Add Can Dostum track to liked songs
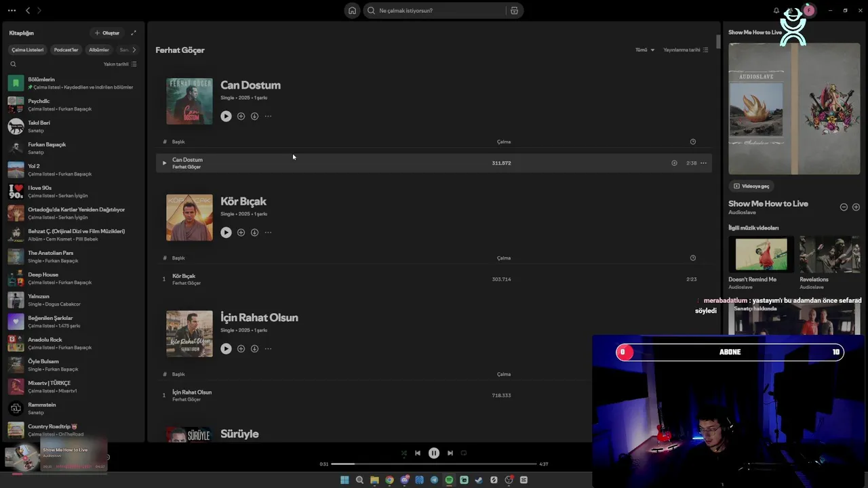This screenshot has height=488, width=868. (x=674, y=163)
